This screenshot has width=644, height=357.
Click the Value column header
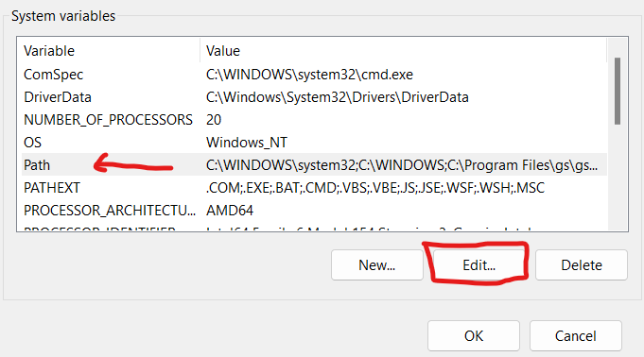coord(403,51)
